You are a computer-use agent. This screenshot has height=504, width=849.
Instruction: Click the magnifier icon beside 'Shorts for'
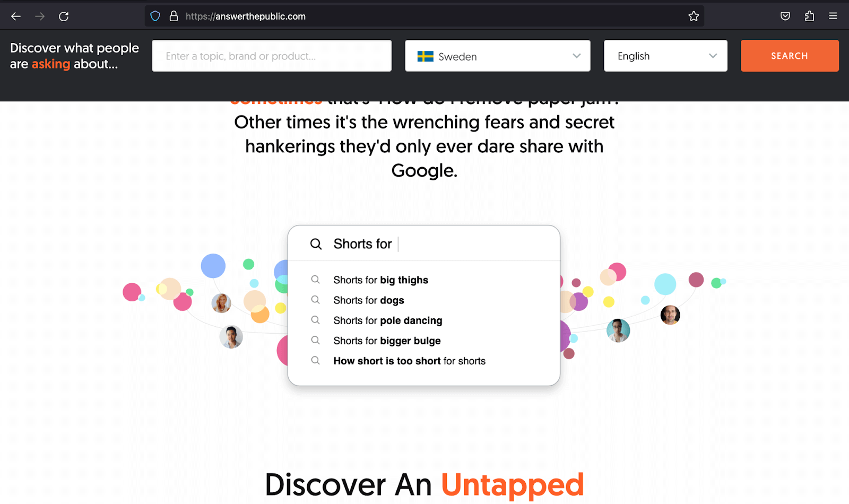coord(316,244)
